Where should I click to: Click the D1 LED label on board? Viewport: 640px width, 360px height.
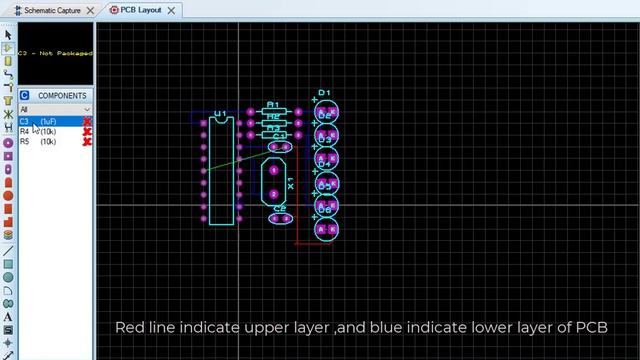pyautogui.click(x=324, y=93)
